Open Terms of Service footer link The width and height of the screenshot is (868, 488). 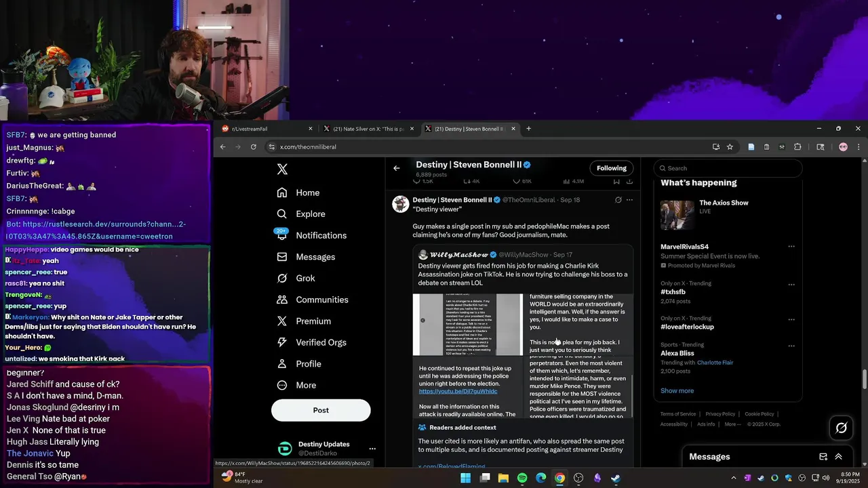click(x=678, y=414)
